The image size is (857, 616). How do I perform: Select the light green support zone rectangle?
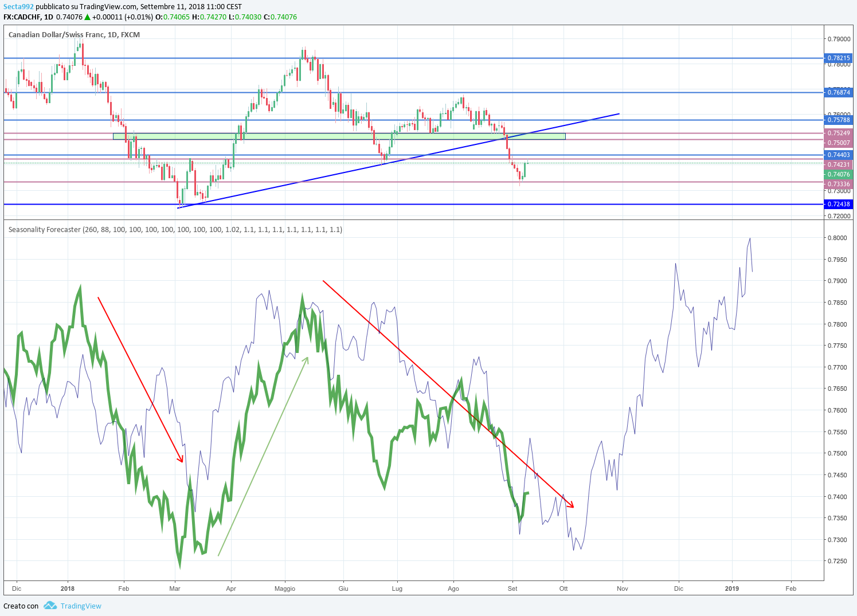(339, 136)
